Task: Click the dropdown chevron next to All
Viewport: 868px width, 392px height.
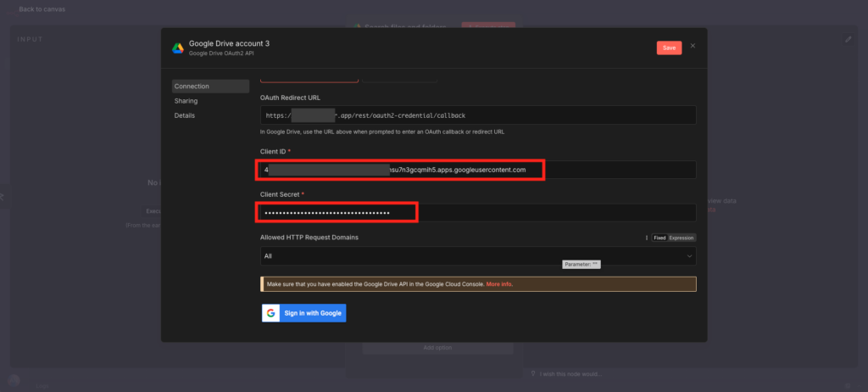Action: [x=688, y=255]
